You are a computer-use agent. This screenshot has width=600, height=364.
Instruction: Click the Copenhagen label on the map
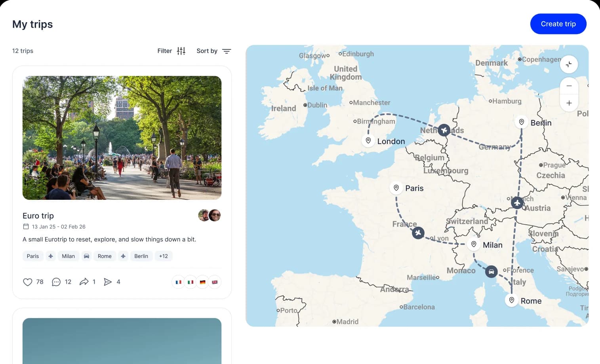coord(541,59)
